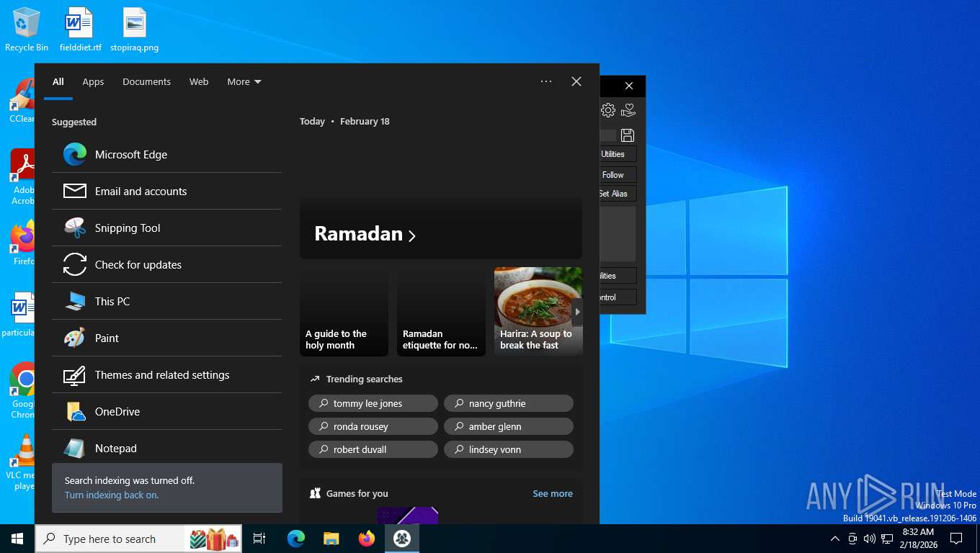Open Firefox from the taskbar
Screen dimensions: 980x553
(x=367, y=539)
